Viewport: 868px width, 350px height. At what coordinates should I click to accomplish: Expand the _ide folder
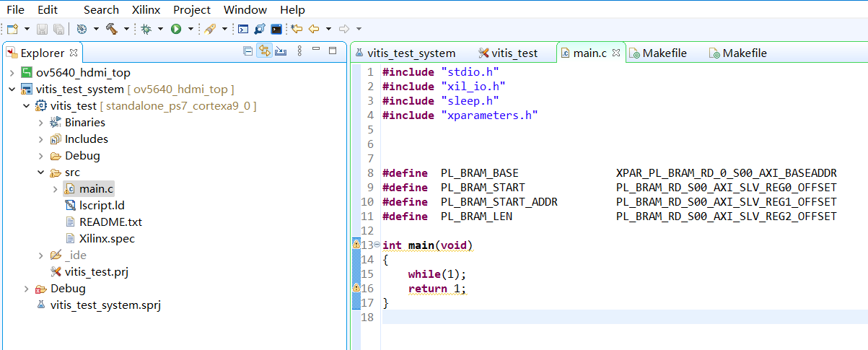41,255
